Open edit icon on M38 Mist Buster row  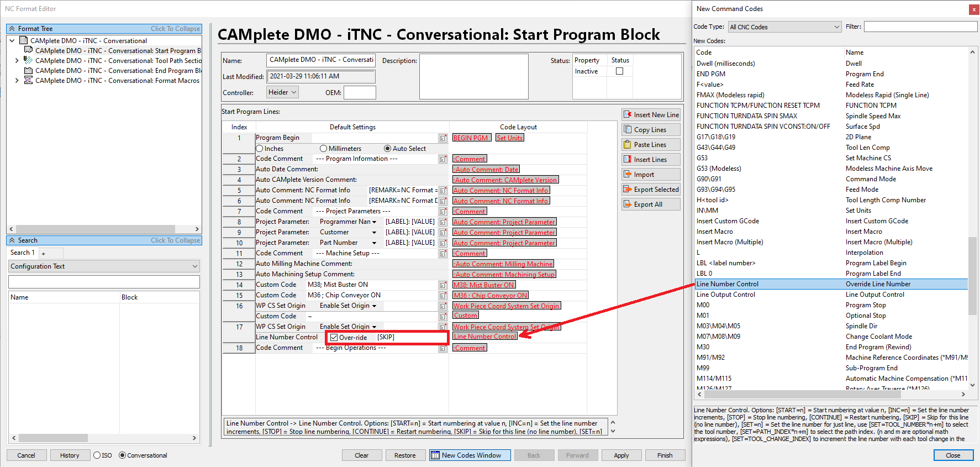click(x=443, y=285)
